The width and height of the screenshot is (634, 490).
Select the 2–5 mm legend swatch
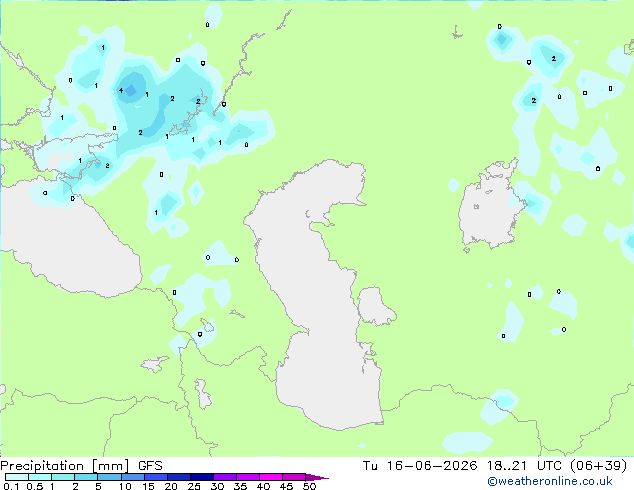pyautogui.click(x=86, y=477)
